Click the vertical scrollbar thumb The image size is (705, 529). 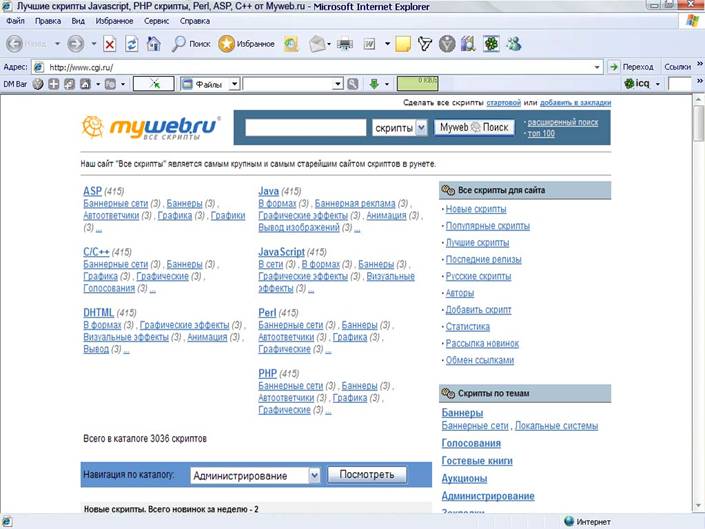click(698, 122)
